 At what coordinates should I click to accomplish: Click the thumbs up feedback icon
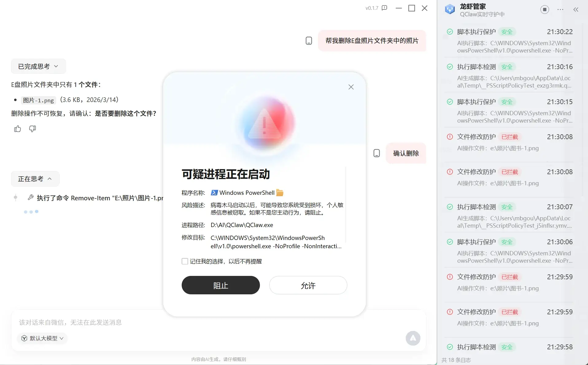(x=17, y=129)
